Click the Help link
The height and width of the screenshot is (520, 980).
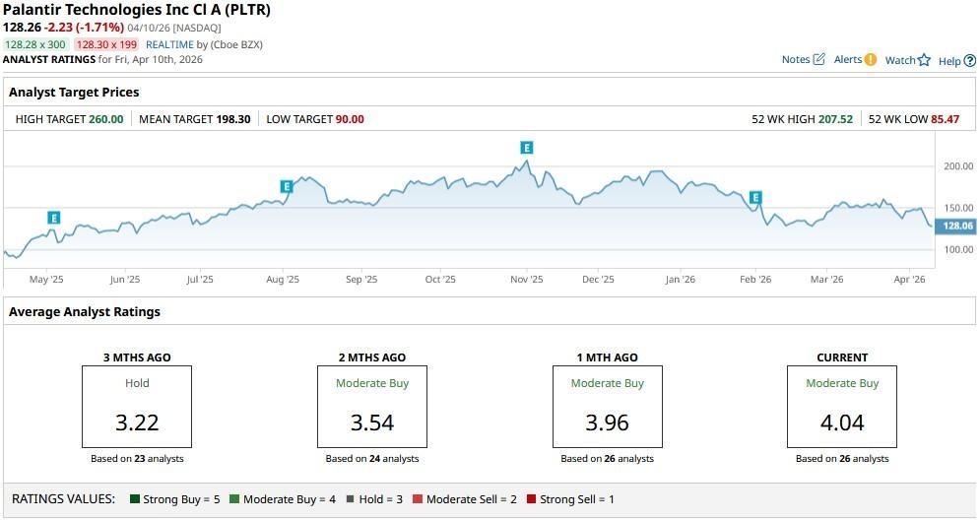pos(949,61)
